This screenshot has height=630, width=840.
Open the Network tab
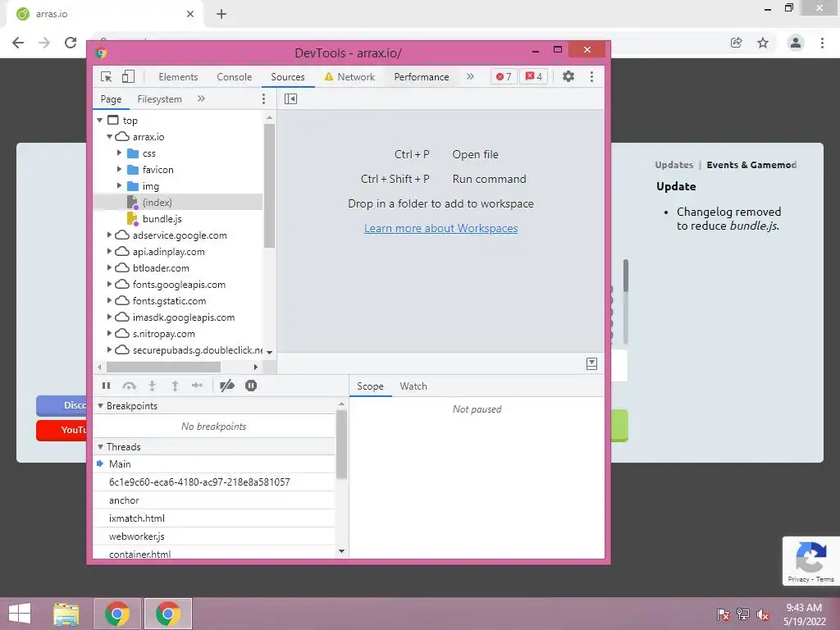pos(349,77)
